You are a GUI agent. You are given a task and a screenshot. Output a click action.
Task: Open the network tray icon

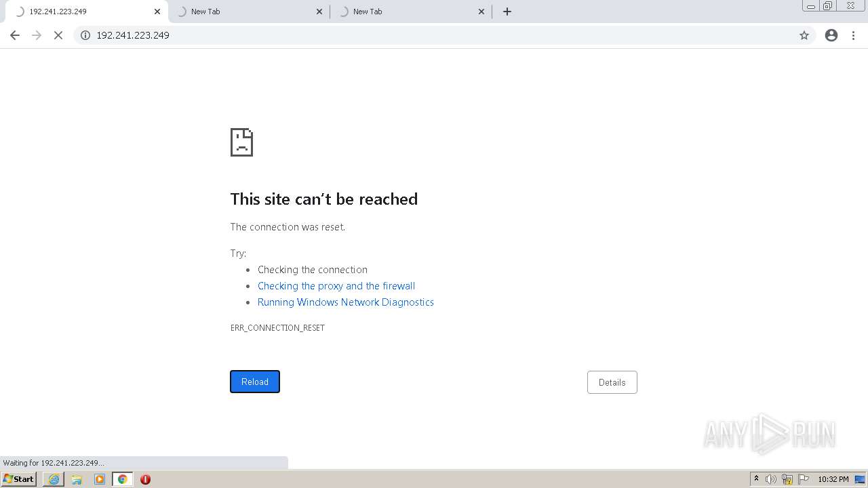click(787, 479)
